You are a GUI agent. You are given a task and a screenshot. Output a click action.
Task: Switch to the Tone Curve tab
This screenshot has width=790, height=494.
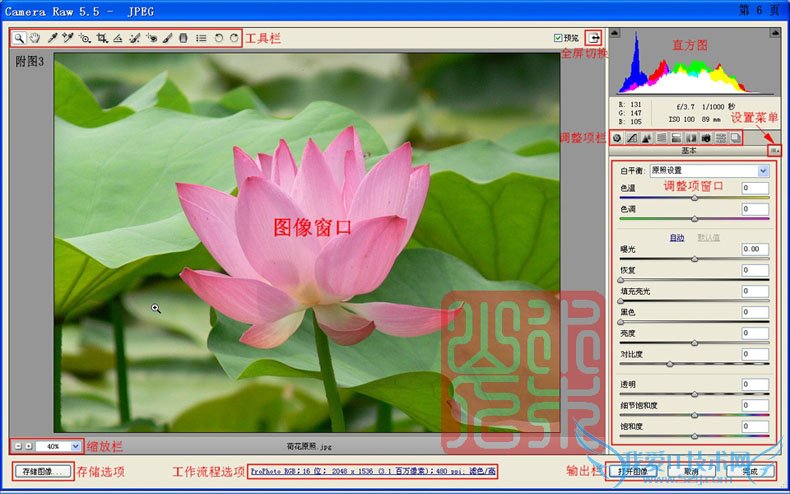pos(632,137)
